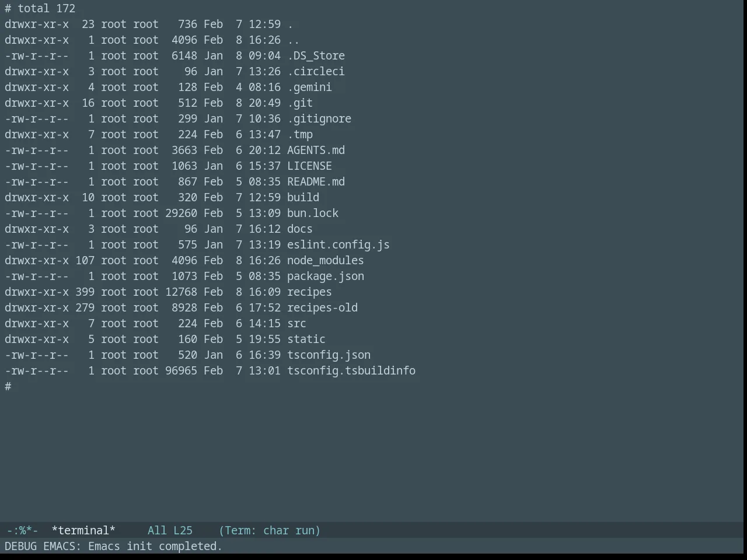This screenshot has height=560, width=747.
Task: Click the size value 1073 on package.json row
Action: pyautogui.click(x=184, y=276)
